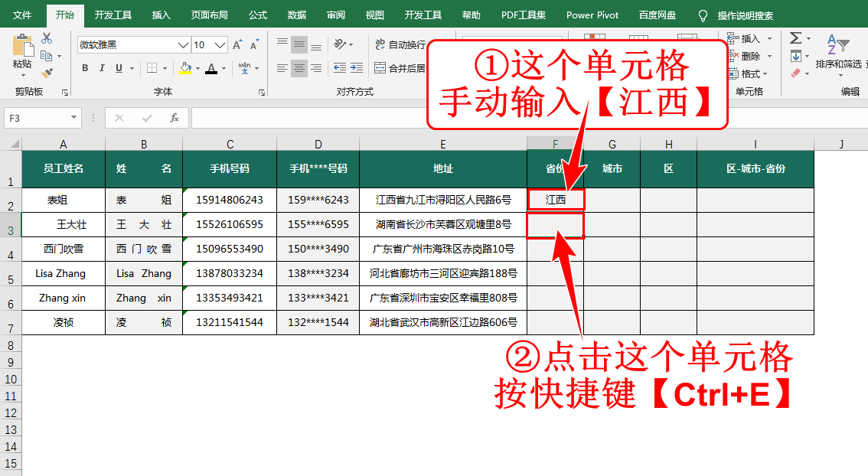Toggle Italic formatting
868x476 pixels.
coord(102,68)
